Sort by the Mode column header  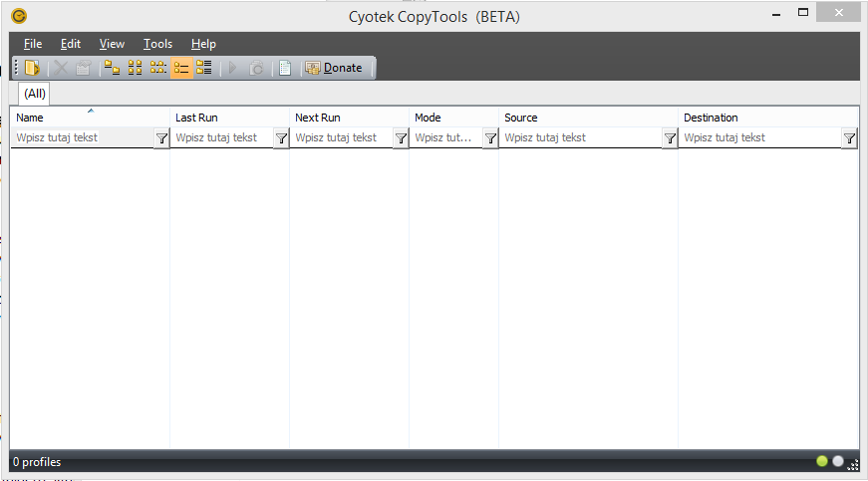(x=453, y=118)
